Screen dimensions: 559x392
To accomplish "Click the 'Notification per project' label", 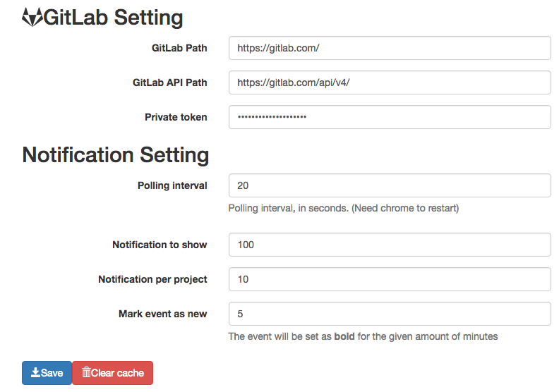I will pos(152,279).
